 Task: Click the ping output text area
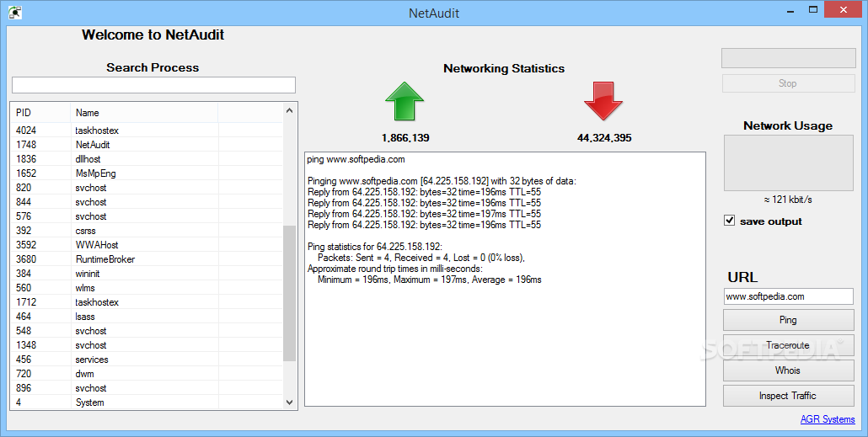coord(505,280)
